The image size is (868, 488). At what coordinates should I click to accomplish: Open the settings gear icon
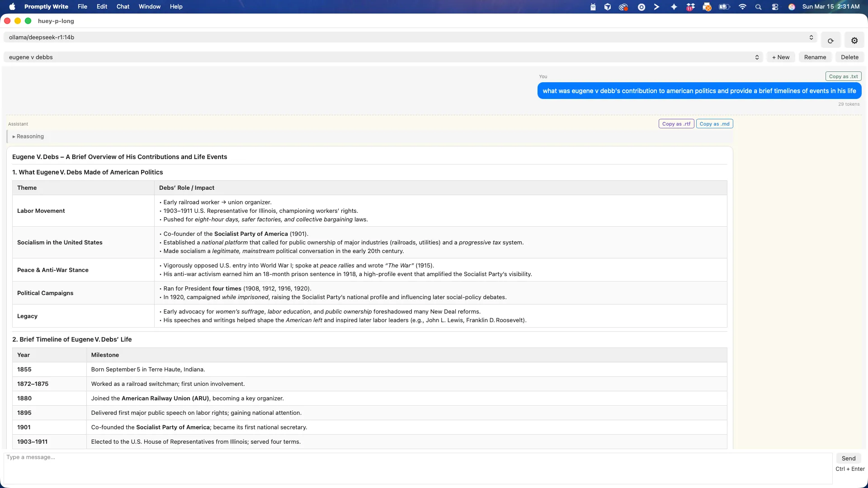pyautogui.click(x=854, y=40)
